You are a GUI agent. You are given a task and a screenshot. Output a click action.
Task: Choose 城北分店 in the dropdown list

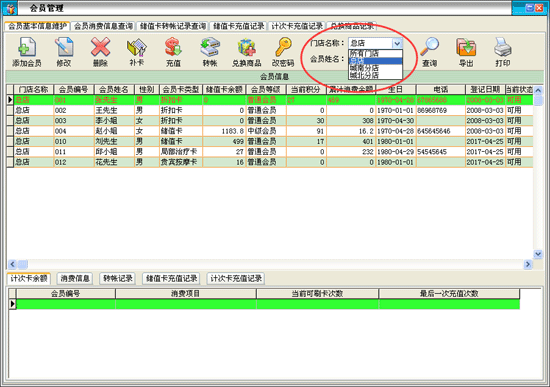(375, 75)
